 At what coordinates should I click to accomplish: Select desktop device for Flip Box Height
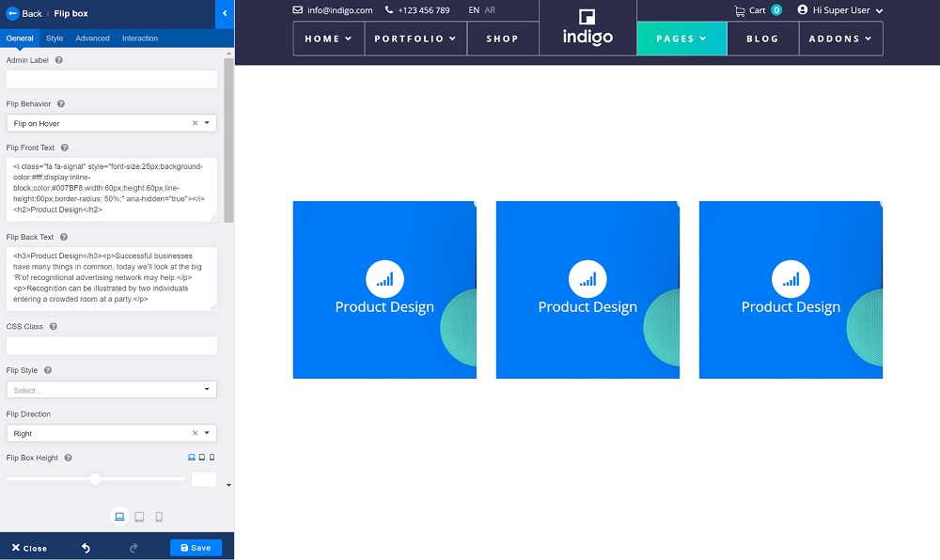pyautogui.click(x=192, y=458)
